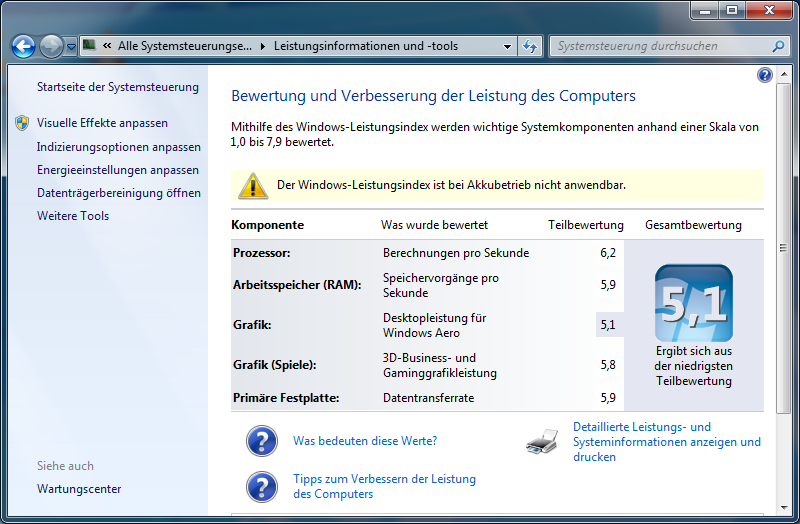Click 'Arbeitsspeicher (RAM):' row label

pos(297,285)
